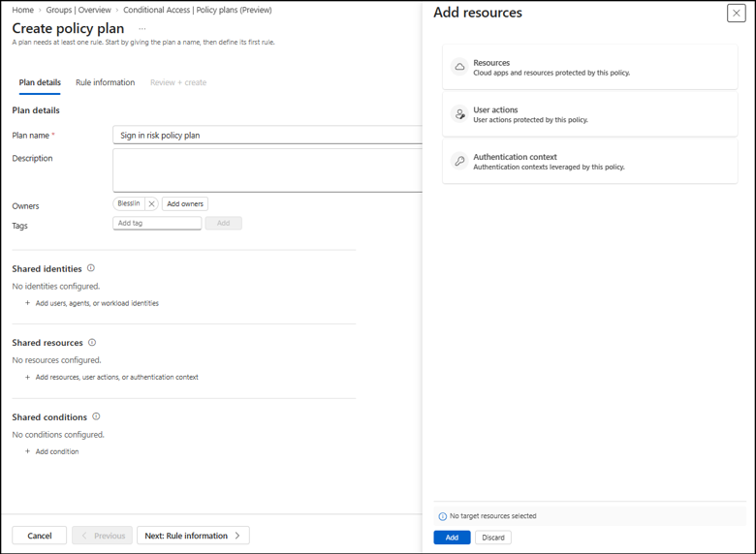This screenshot has height=554, width=756.
Task: Remove owner Blesslin with the X icon
Action: 151,203
